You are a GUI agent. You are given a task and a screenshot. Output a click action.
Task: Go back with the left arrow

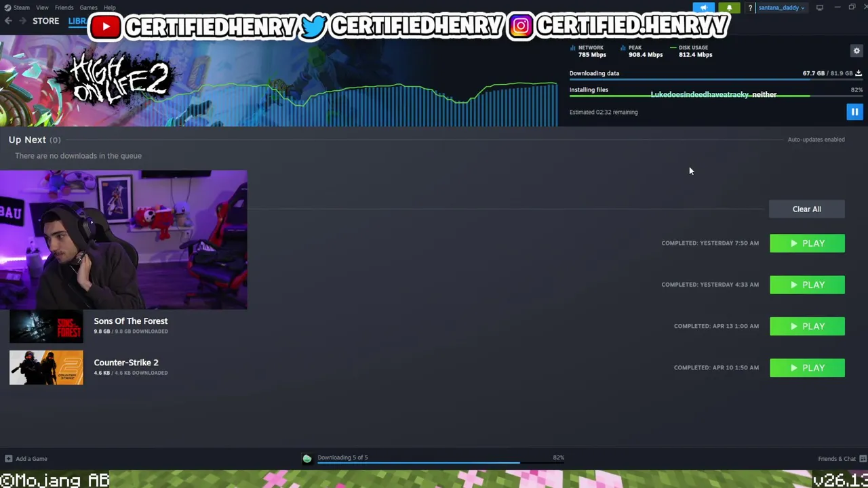[8, 21]
